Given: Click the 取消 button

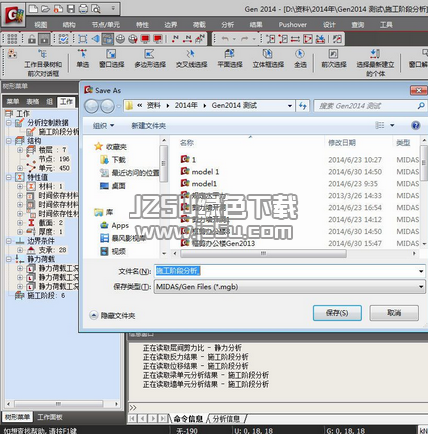Looking at the screenshot, I should (394, 313).
